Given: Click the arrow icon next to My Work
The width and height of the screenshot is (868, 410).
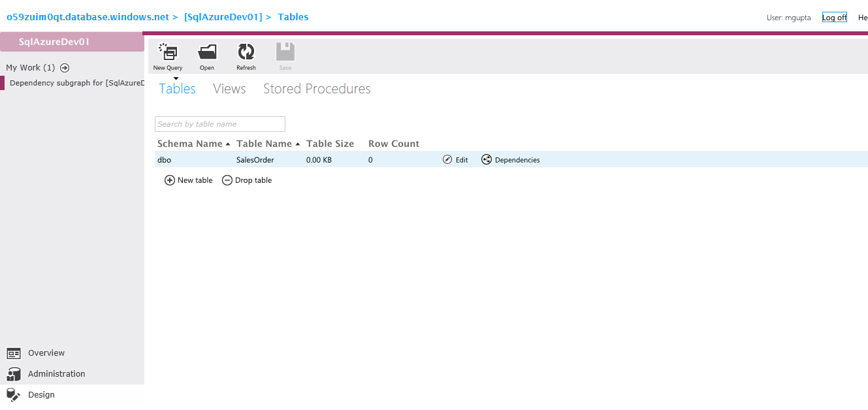Looking at the screenshot, I should pos(65,68).
